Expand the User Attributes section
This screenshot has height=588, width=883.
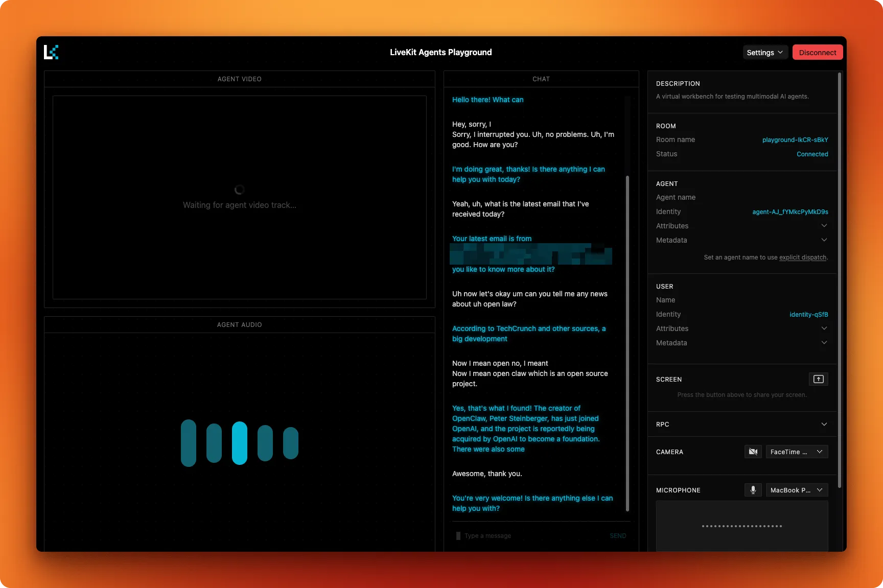(x=824, y=328)
